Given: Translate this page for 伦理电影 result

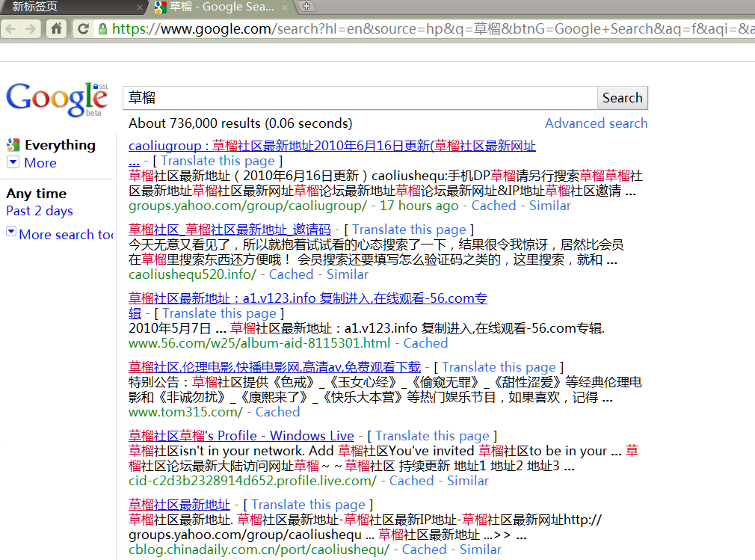Looking at the screenshot, I should (499, 367).
